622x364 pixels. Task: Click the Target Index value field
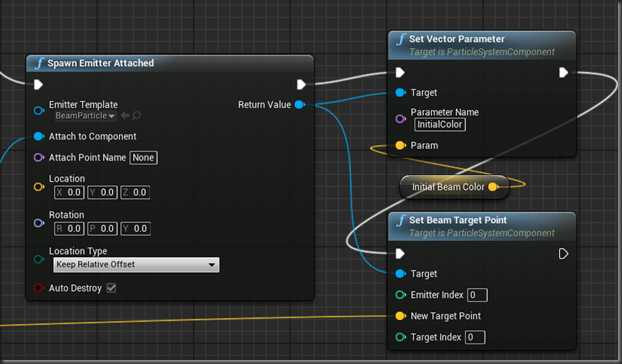pos(475,337)
